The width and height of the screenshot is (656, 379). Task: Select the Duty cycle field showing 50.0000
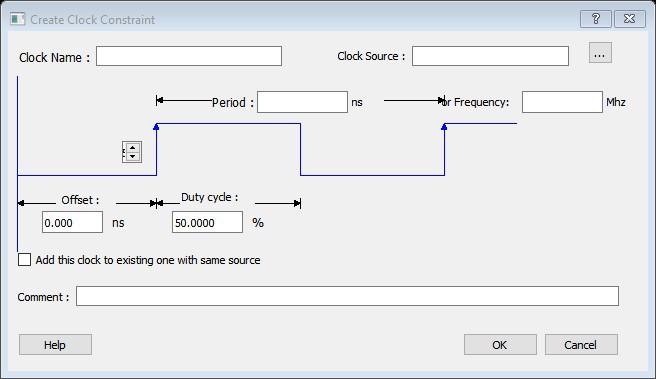pyautogui.click(x=207, y=222)
